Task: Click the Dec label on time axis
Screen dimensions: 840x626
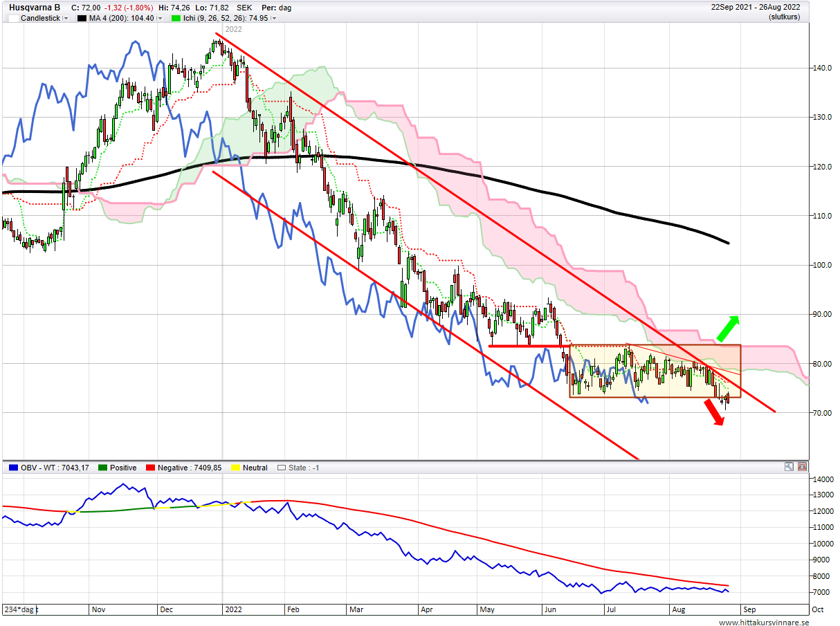Action: (x=167, y=609)
